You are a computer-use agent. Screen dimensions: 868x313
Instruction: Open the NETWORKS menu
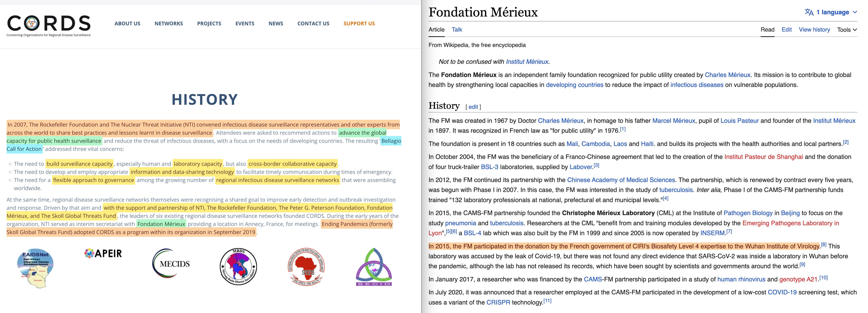click(x=169, y=24)
